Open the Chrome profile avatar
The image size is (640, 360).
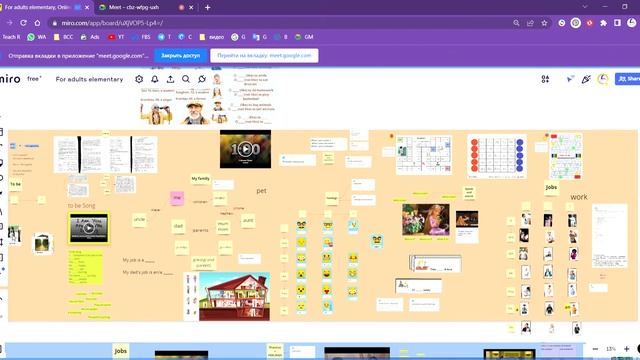click(x=632, y=23)
